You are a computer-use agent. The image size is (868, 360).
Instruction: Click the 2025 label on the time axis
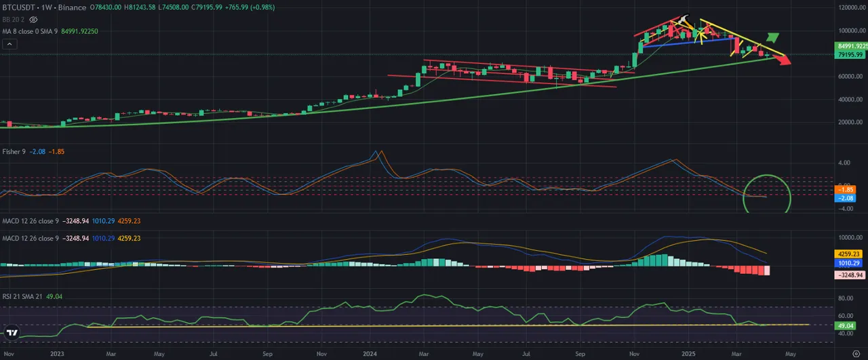[689, 354]
